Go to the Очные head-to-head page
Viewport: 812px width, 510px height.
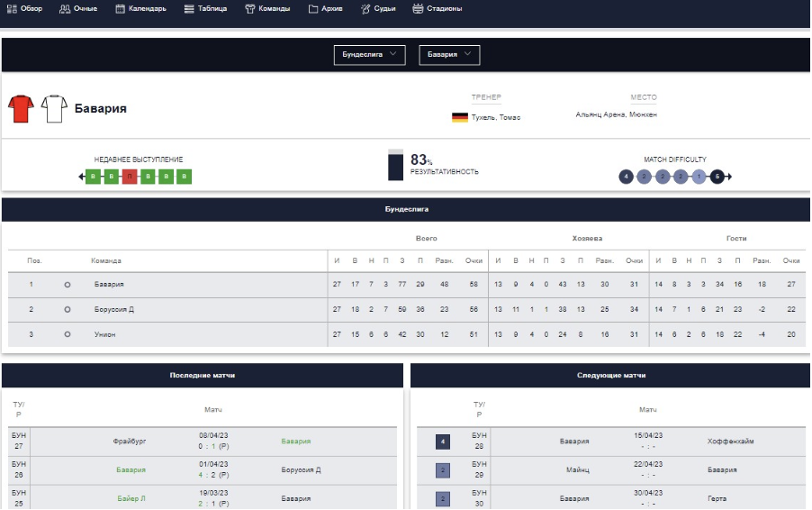point(78,8)
